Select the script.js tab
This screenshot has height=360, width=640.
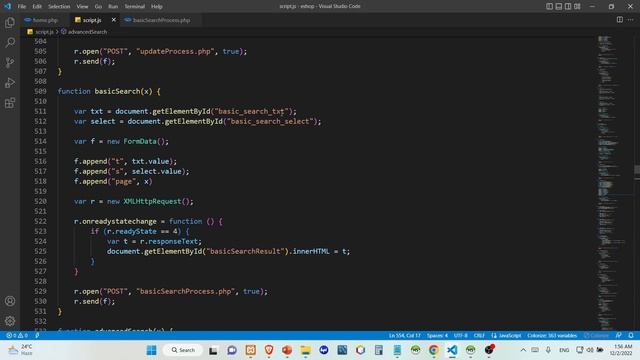pos(92,20)
